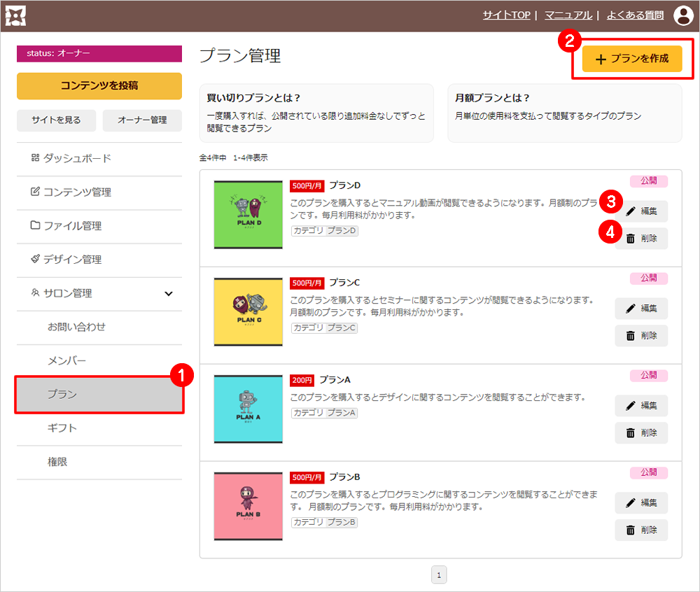
Task: Delete プランA with its trash button
Action: pyautogui.click(x=641, y=433)
